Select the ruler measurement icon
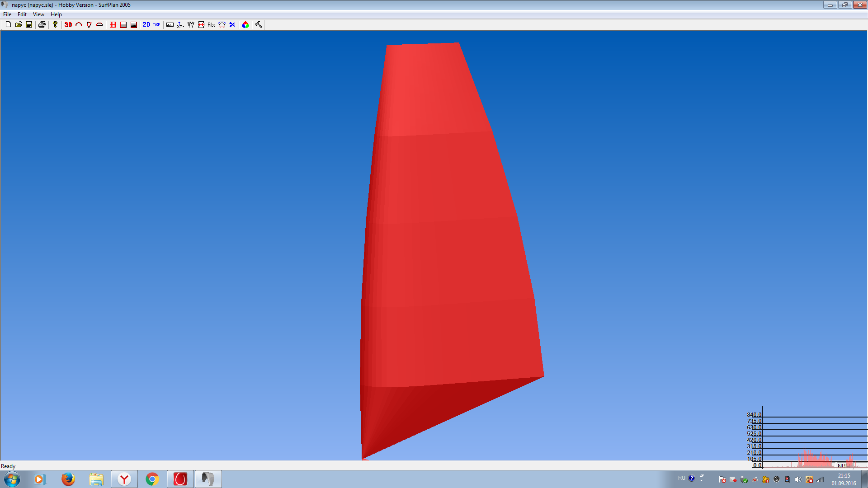 [x=170, y=25]
